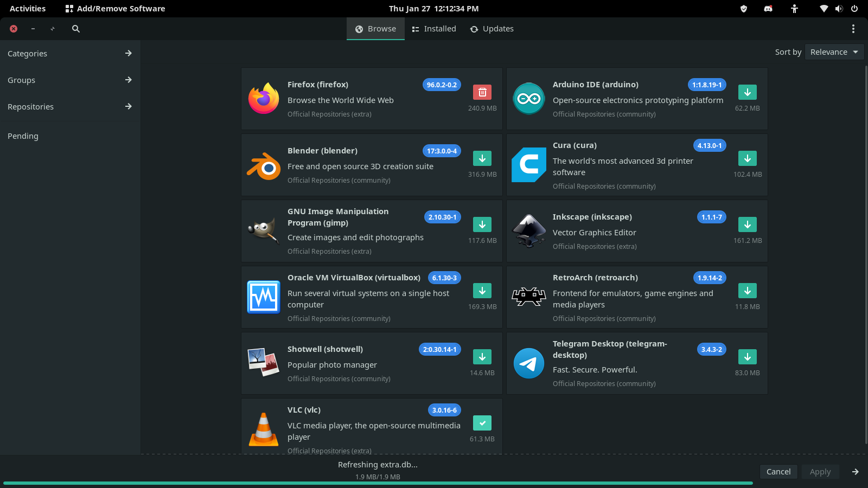
Task: Click the Apply button
Action: [x=820, y=472]
